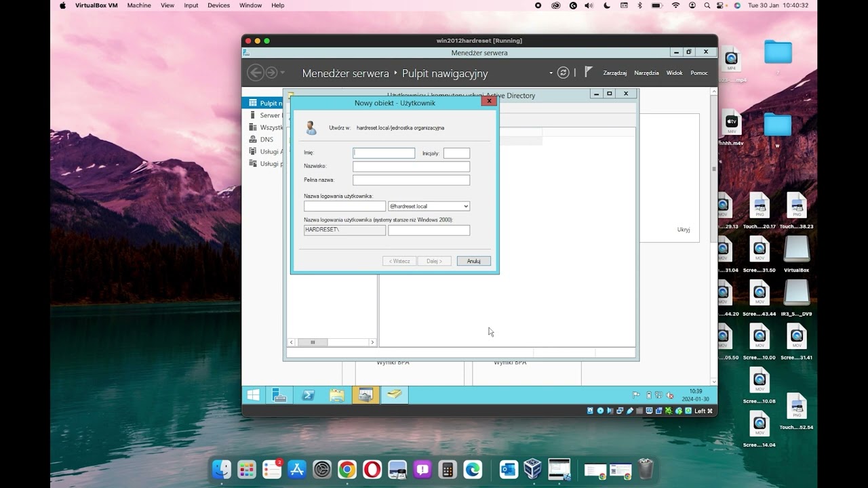Click the Ukryj link in Server Manager
Screen dimensions: 868x488
pyautogui.click(x=684, y=230)
